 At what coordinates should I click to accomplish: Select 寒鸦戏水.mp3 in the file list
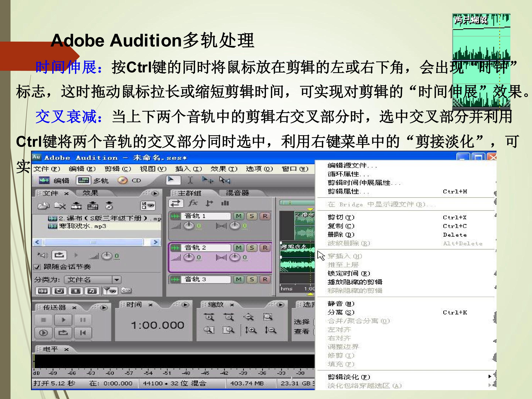pos(82,226)
